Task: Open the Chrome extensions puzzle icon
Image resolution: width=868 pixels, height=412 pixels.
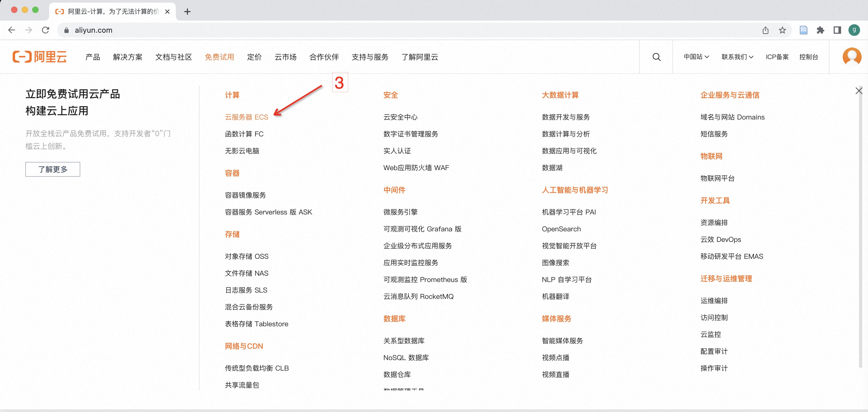Action: pos(820,30)
